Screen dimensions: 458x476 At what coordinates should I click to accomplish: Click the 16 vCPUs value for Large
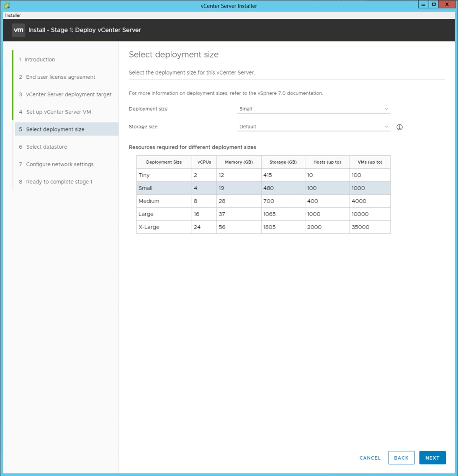click(x=196, y=214)
